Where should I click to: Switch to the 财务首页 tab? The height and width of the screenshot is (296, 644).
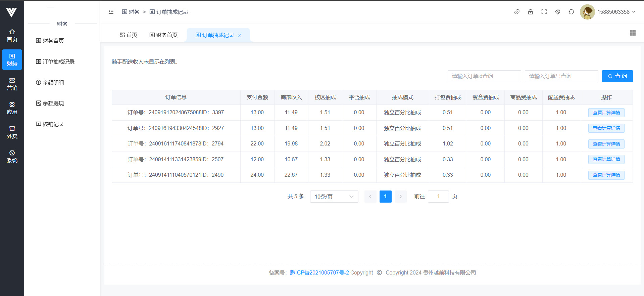[x=163, y=35]
